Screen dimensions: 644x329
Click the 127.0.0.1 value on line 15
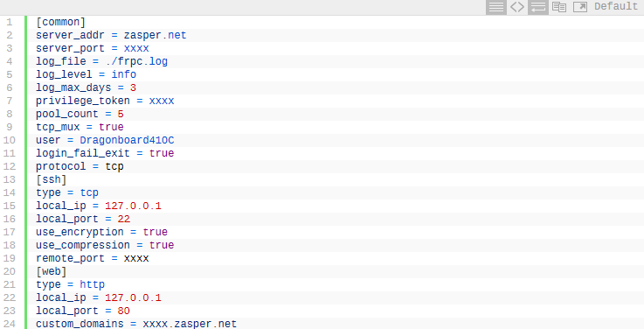pos(133,206)
